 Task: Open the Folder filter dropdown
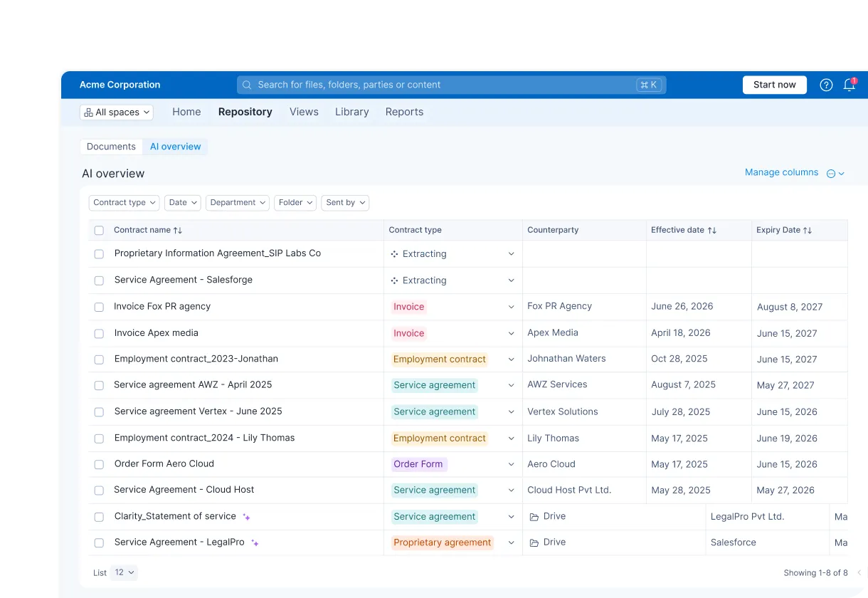(x=295, y=203)
